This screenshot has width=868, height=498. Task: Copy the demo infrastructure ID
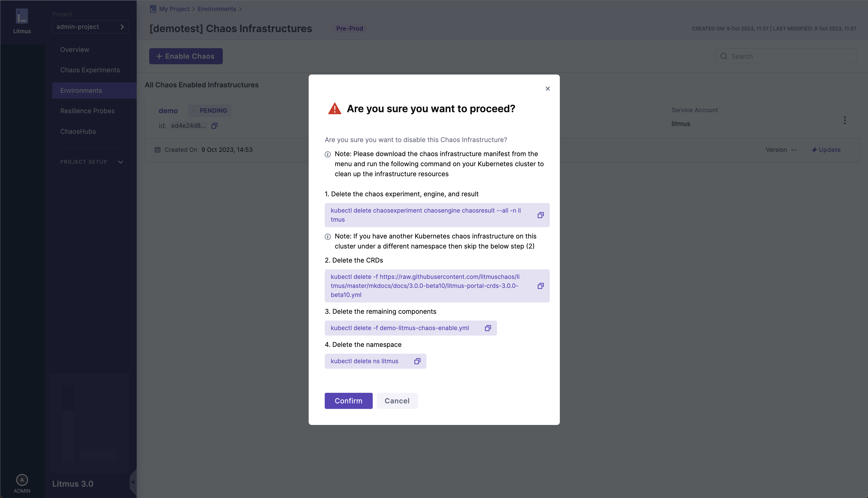(x=214, y=126)
